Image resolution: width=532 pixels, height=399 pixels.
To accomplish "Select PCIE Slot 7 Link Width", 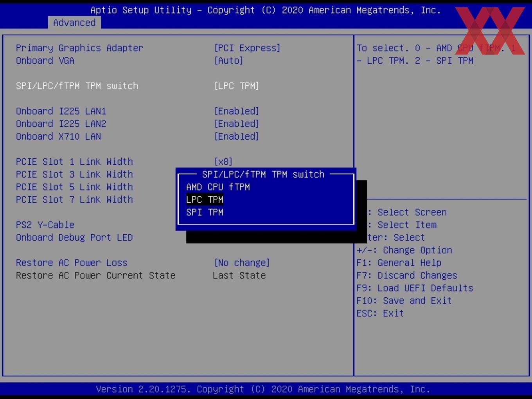I will 74,199.
